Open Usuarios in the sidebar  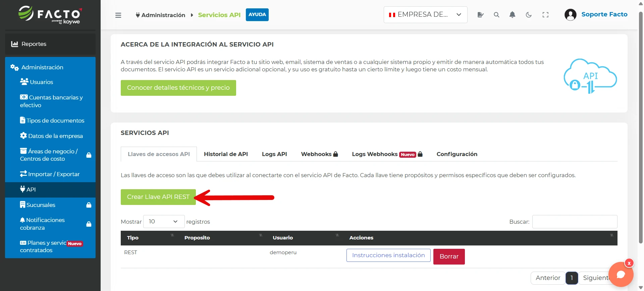(x=50, y=82)
